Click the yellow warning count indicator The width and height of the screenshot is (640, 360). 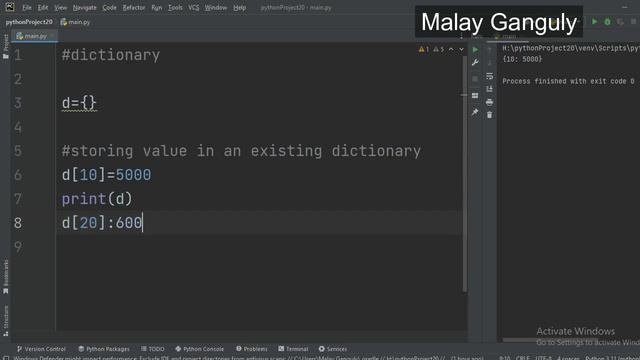pyautogui.click(x=424, y=49)
